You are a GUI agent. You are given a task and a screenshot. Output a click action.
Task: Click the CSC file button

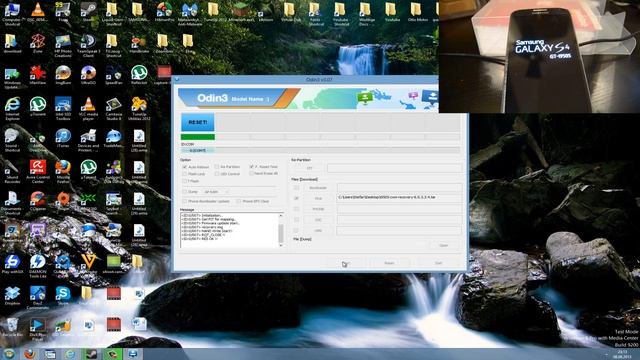(x=318, y=220)
